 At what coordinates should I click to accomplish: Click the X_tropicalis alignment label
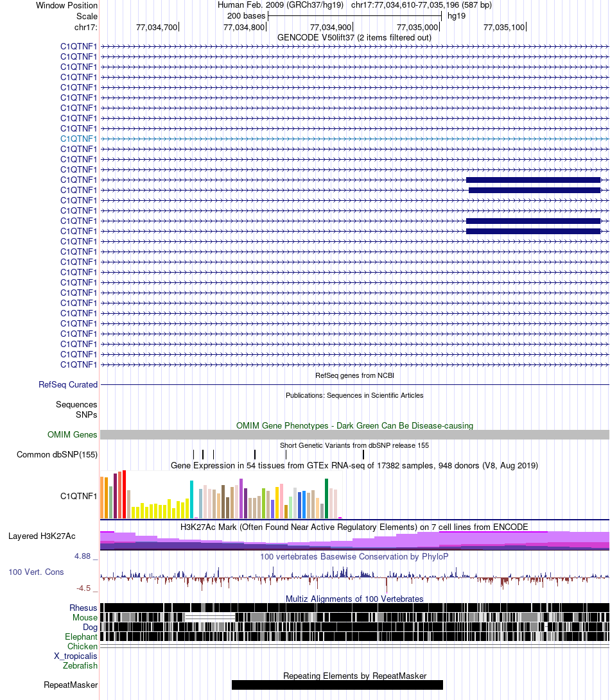[76, 656]
